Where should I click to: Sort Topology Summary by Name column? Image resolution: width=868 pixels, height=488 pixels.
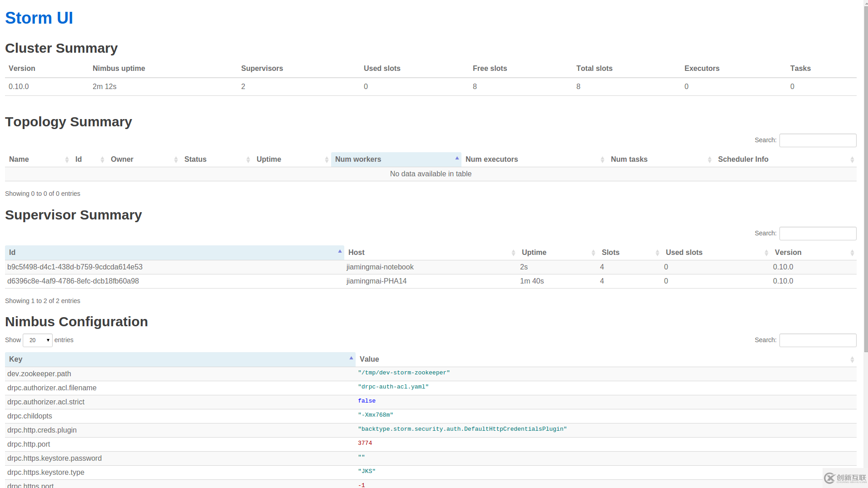38,159
